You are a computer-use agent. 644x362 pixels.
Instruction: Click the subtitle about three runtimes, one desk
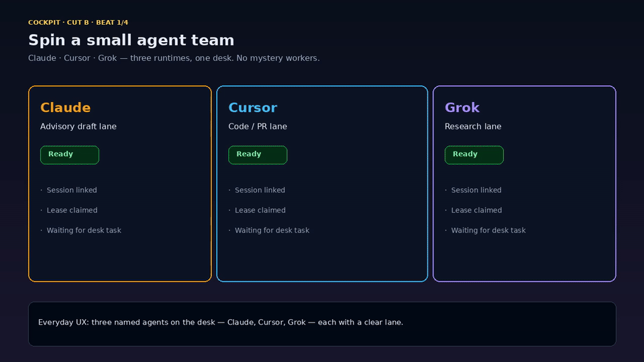click(x=174, y=58)
